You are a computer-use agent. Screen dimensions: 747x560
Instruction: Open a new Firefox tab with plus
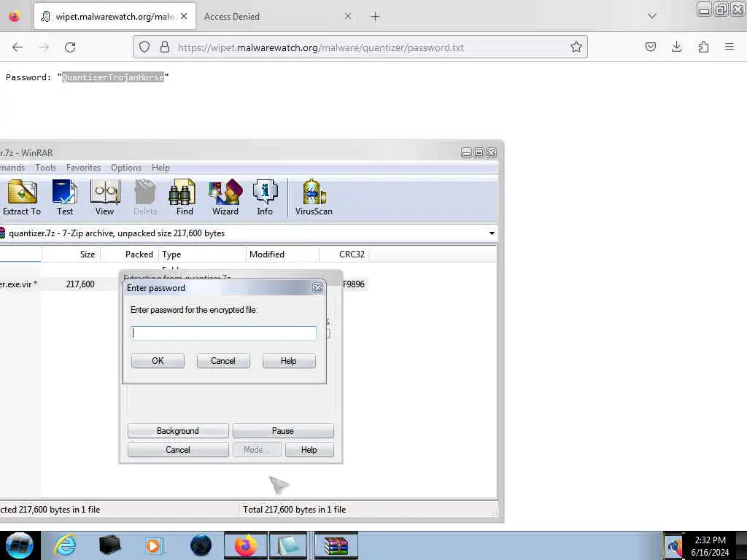pos(375,17)
